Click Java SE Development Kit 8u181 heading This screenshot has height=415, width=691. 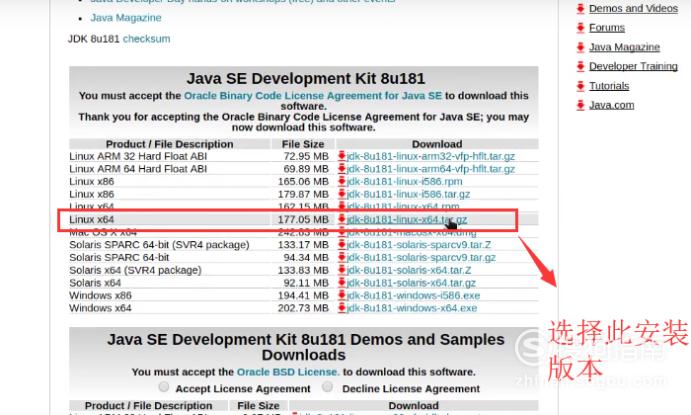click(305, 78)
